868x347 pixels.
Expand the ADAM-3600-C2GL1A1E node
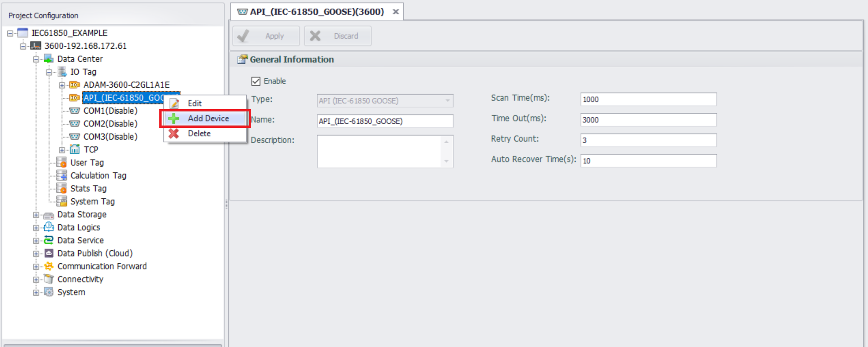pos(62,85)
